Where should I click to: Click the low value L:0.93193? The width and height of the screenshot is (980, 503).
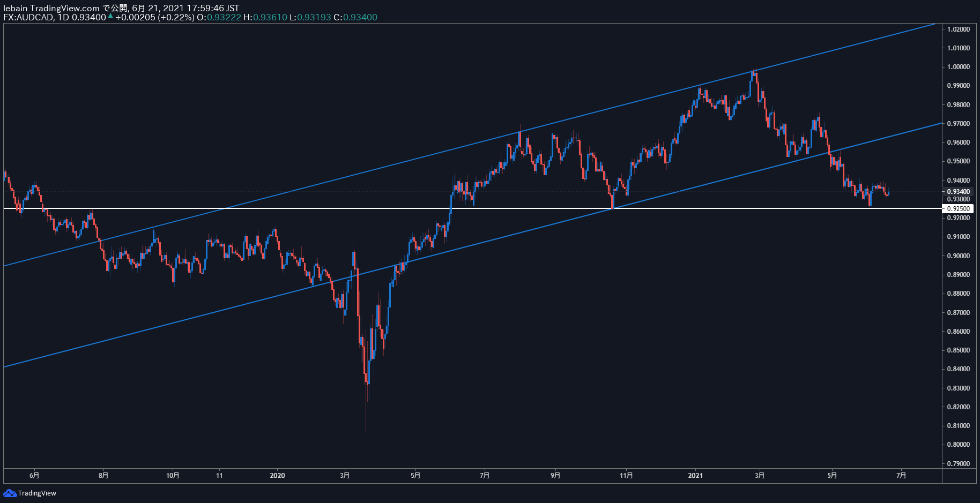coord(310,17)
